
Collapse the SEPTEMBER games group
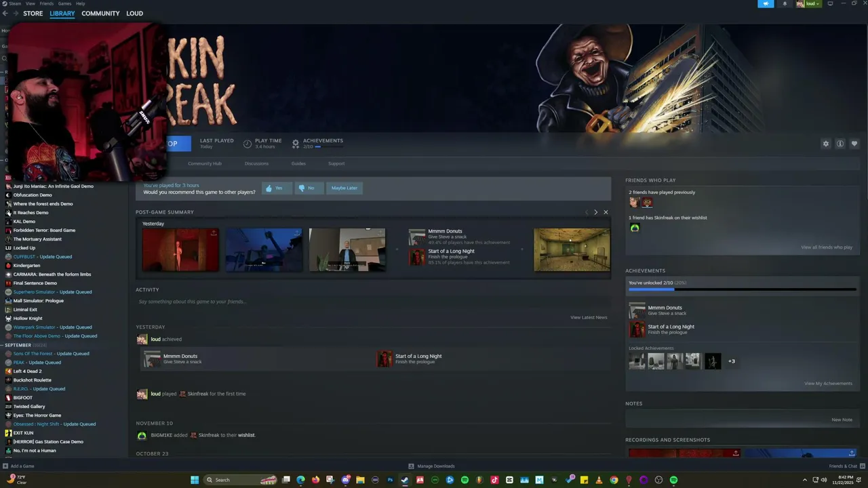[x=3, y=345]
